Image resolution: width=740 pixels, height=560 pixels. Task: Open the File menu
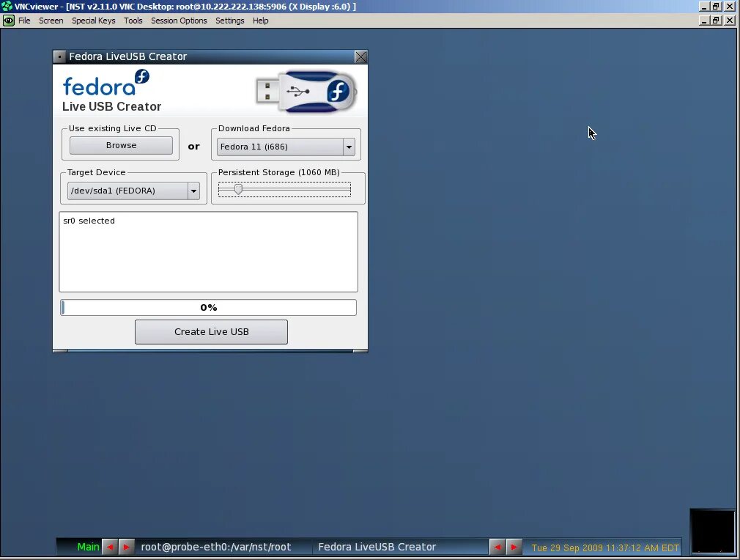coord(24,21)
